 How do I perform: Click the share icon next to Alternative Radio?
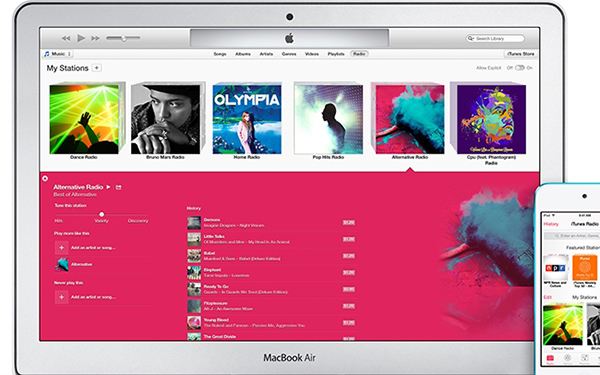tap(119, 187)
